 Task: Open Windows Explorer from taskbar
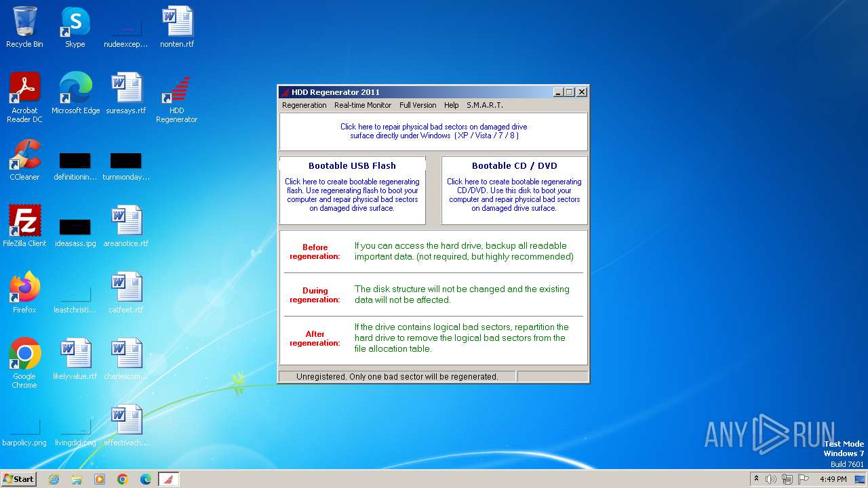coord(77,479)
